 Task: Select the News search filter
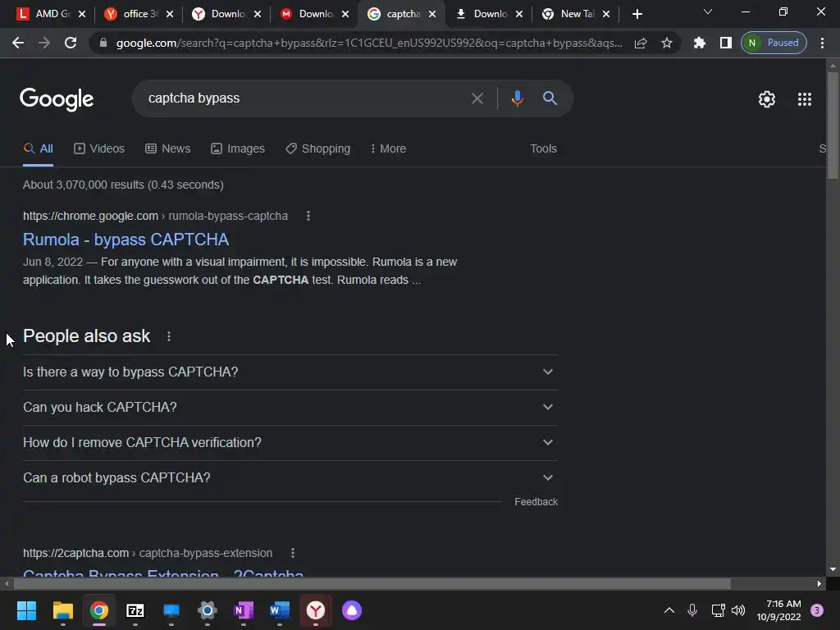pyautogui.click(x=167, y=149)
